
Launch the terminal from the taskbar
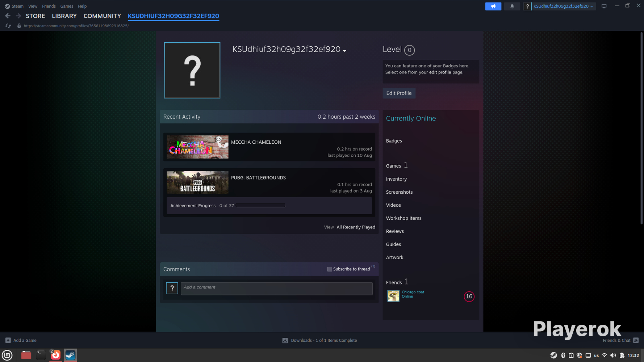point(41,355)
